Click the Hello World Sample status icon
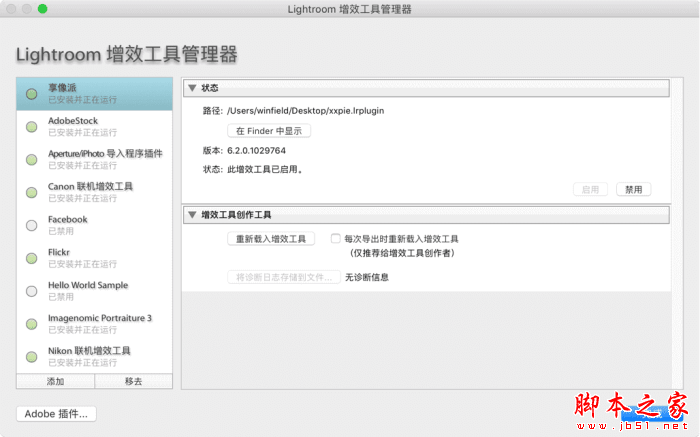700x437 pixels. [32, 291]
